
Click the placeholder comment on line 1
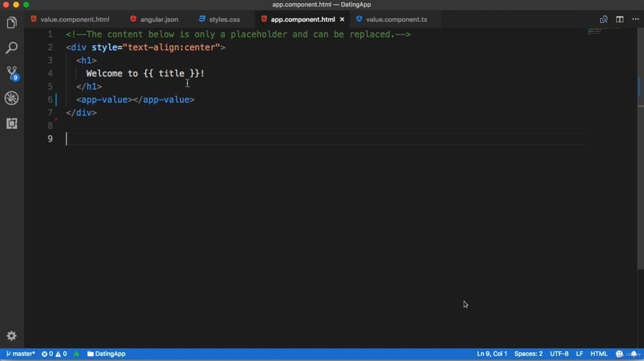(x=238, y=34)
